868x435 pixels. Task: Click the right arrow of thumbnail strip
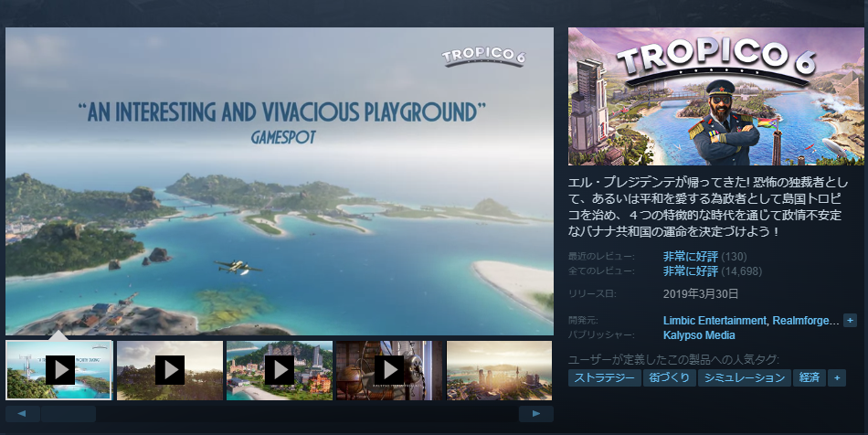pyautogui.click(x=535, y=413)
